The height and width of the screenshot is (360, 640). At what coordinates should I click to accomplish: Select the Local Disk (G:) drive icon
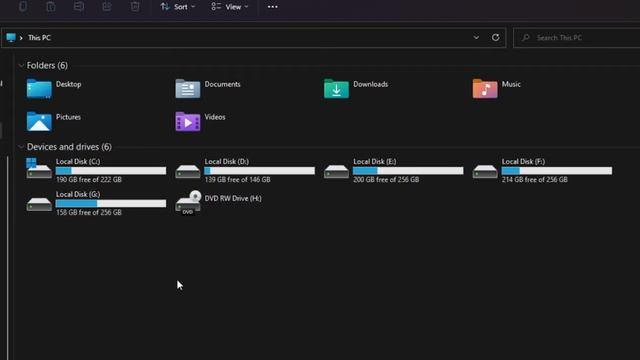click(39, 204)
